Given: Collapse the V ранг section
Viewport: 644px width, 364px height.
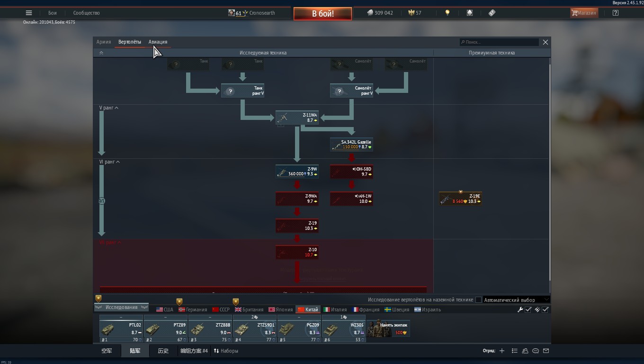Looking at the screenshot, I should [x=109, y=108].
